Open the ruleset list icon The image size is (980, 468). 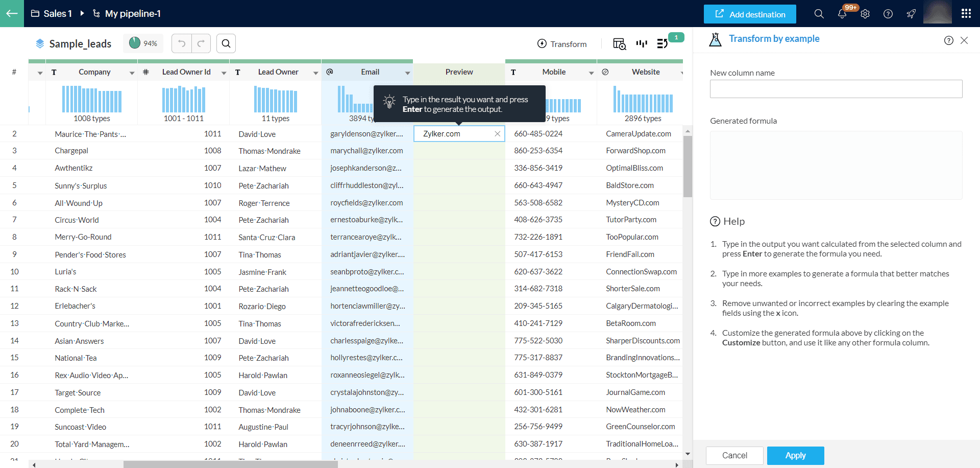663,44
